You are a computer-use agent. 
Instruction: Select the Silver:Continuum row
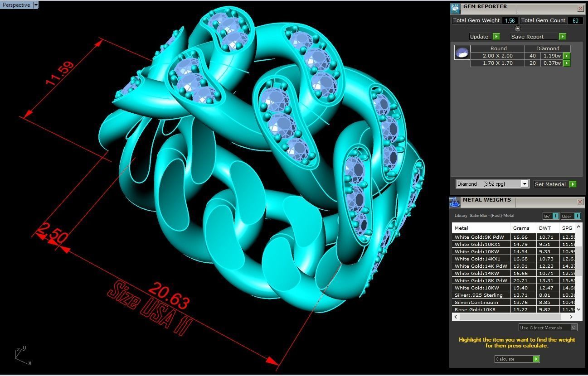514,302
